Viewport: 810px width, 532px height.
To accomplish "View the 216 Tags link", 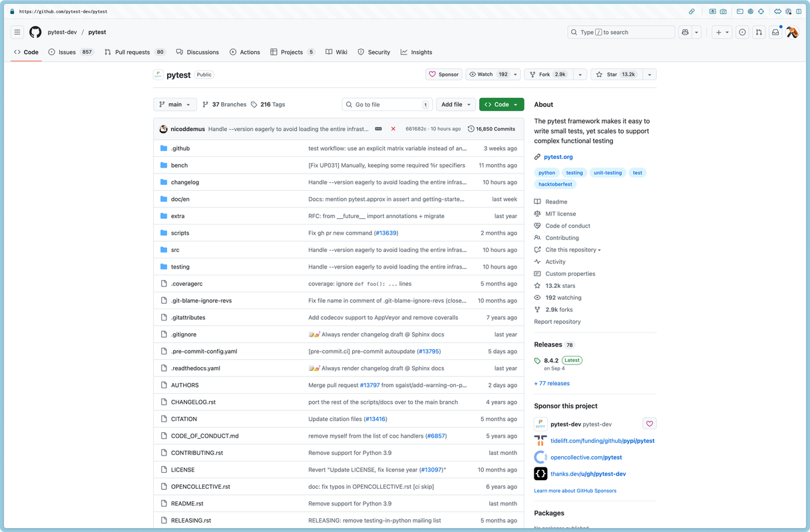I will 268,104.
